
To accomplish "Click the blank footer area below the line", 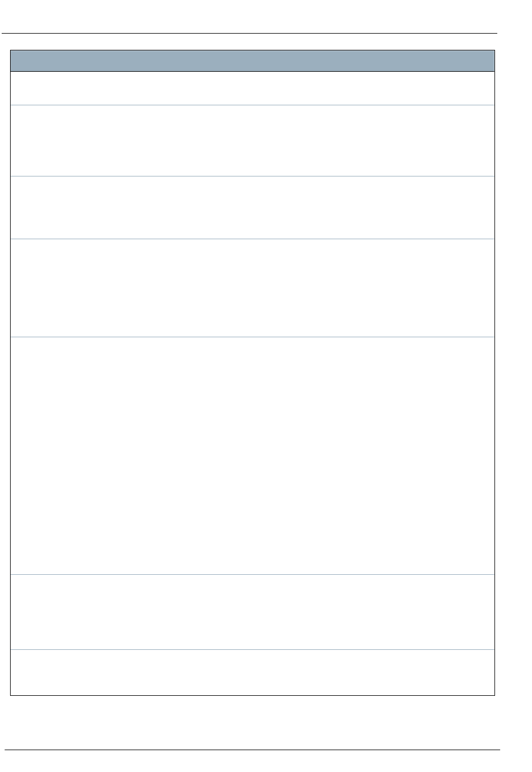I will [x=252, y=761].
